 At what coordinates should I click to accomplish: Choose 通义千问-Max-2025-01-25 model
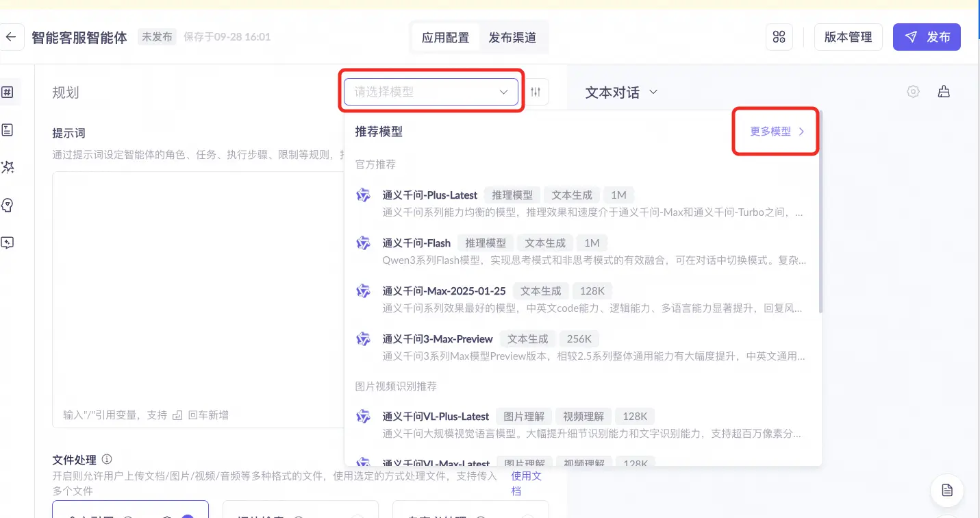(581, 299)
